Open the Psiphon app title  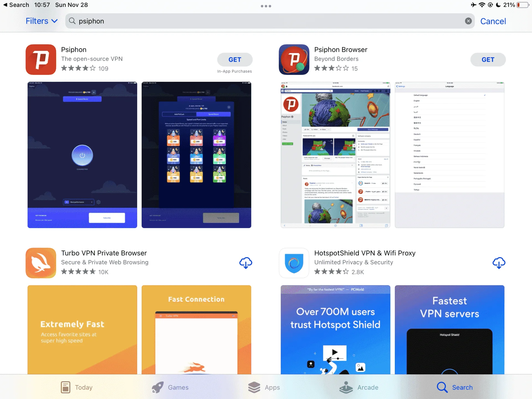point(74,50)
